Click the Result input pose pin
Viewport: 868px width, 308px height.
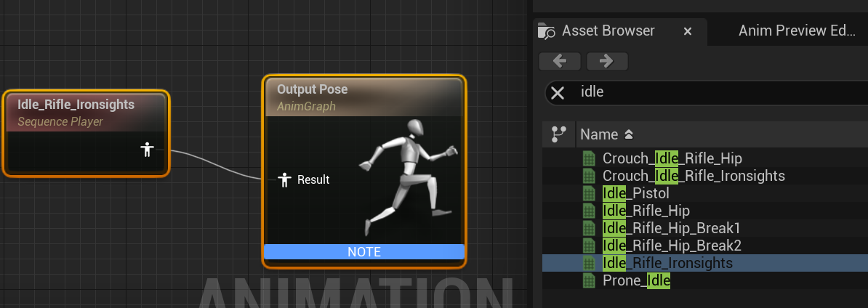(x=284, y=179)
